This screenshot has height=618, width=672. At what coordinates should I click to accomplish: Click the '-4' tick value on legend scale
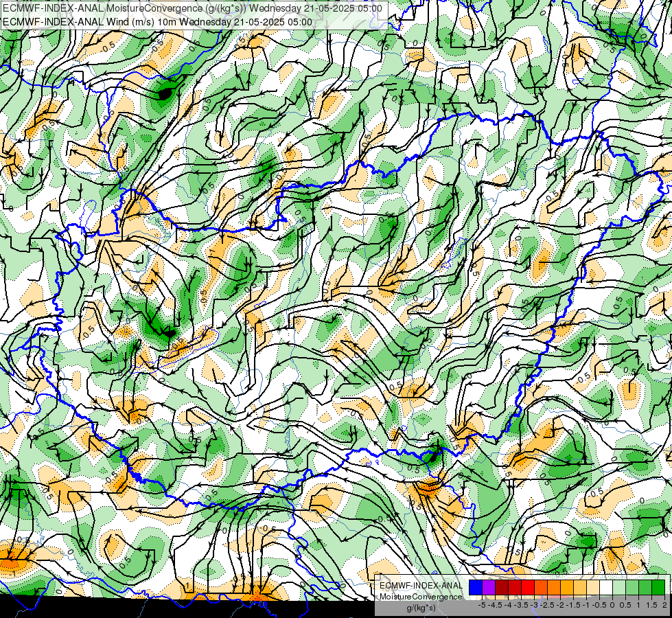(508, 605)
